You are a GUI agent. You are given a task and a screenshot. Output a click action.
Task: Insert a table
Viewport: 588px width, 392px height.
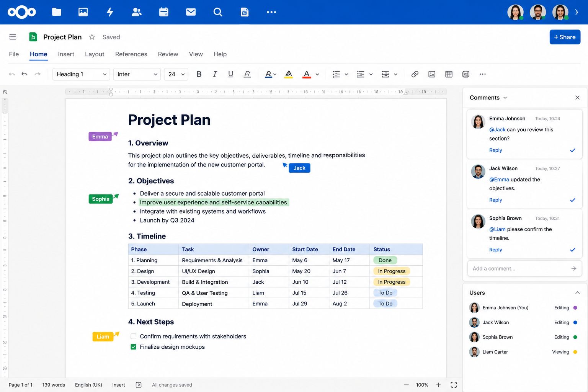(449, 74)
